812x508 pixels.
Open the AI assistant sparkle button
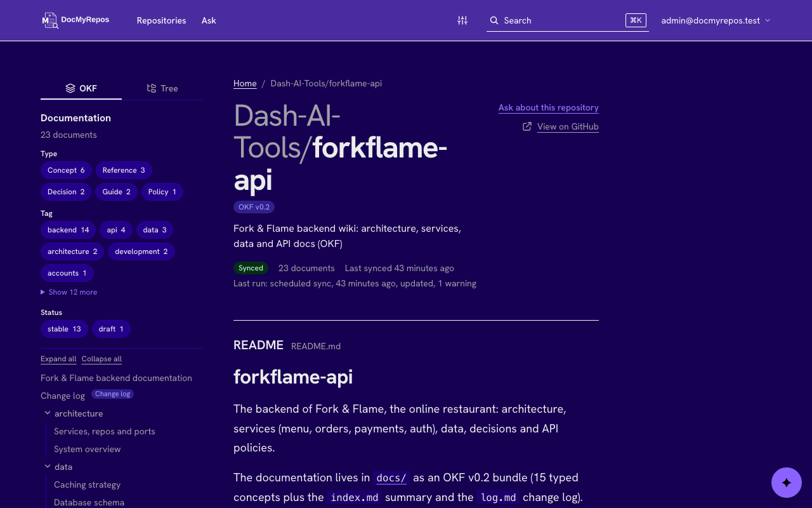(x=787, y=483)
